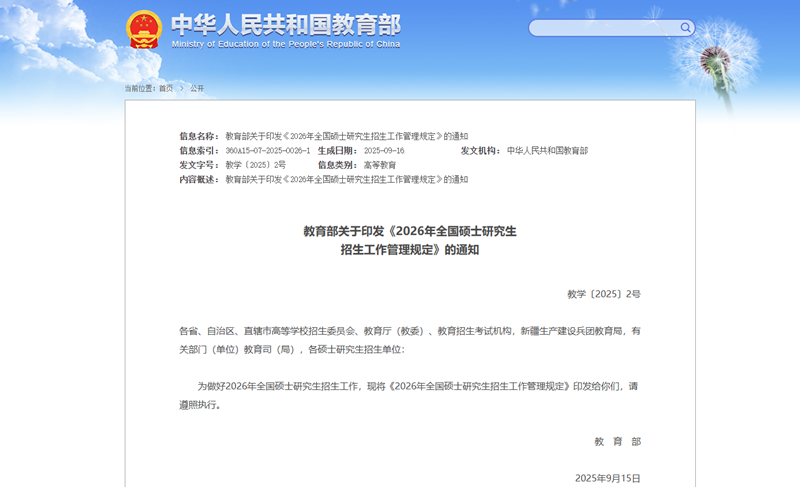Click the search magnifier icon
Image resolution: width=800 pixels, height=487 pixels.
click(x=686, y=28)
